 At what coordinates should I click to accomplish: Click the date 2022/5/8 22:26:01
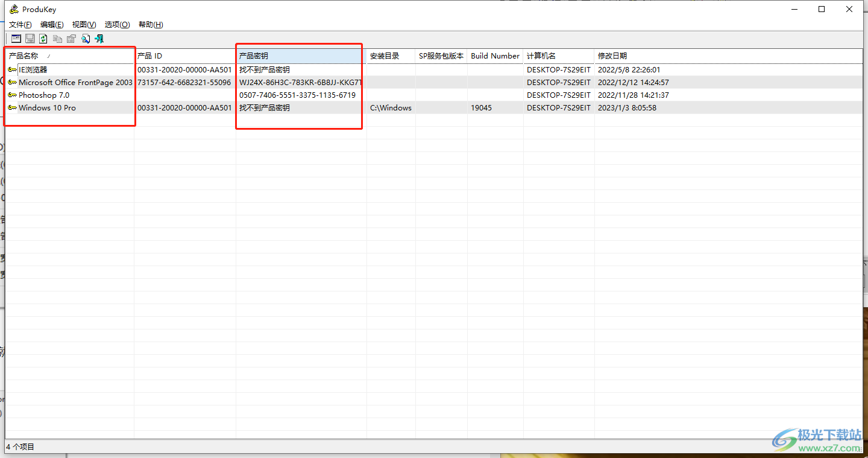pos(629,69)
